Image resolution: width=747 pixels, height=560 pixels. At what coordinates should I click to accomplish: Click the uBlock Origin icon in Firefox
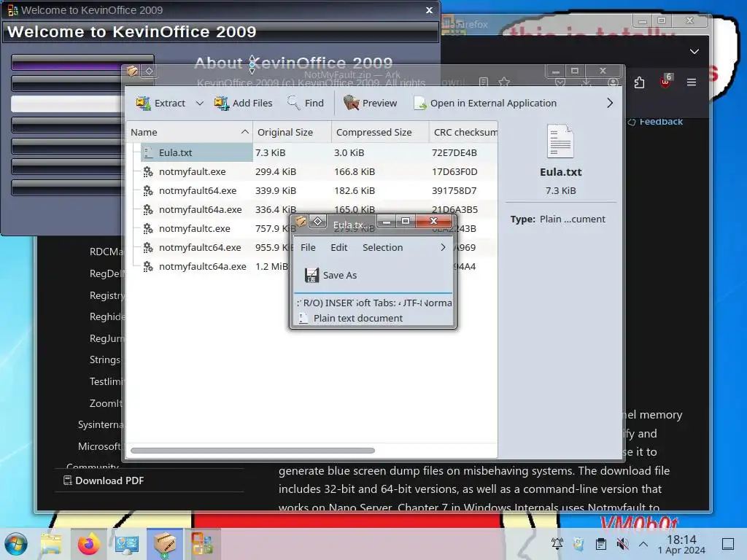pyautogui.click(x=665, y=81)
